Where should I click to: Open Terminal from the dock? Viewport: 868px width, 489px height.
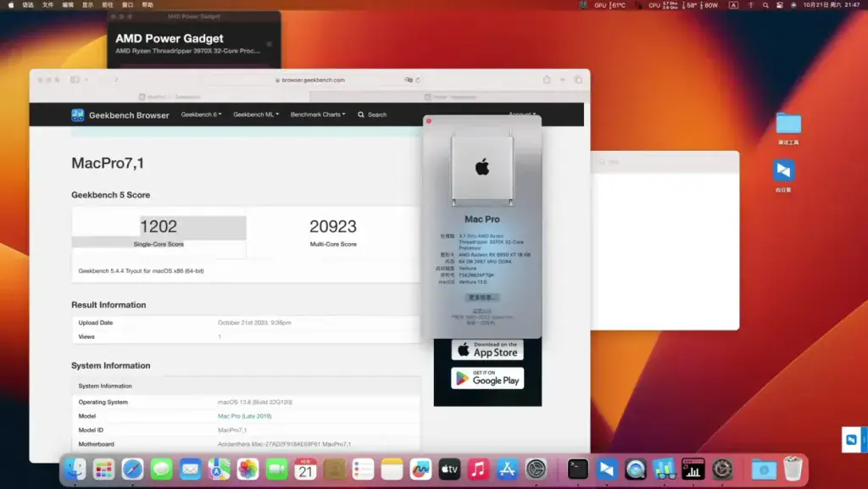(x=577, y=470)
